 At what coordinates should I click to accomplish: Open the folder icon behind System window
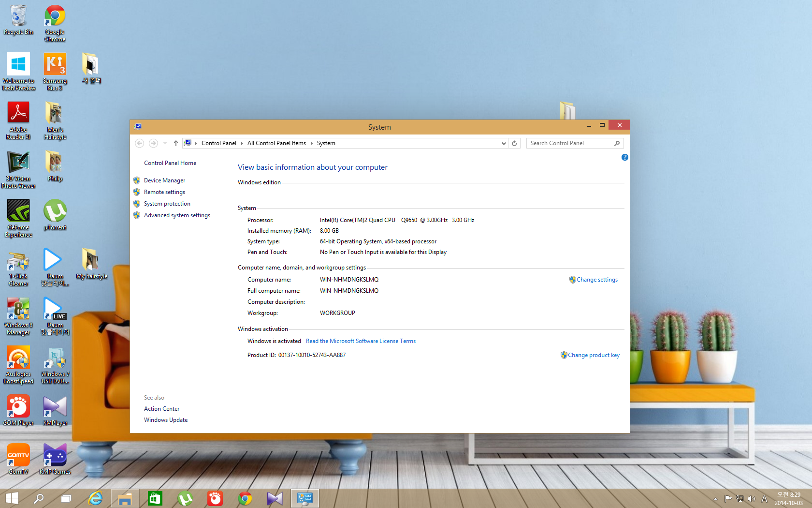click(x=567, y=110)
